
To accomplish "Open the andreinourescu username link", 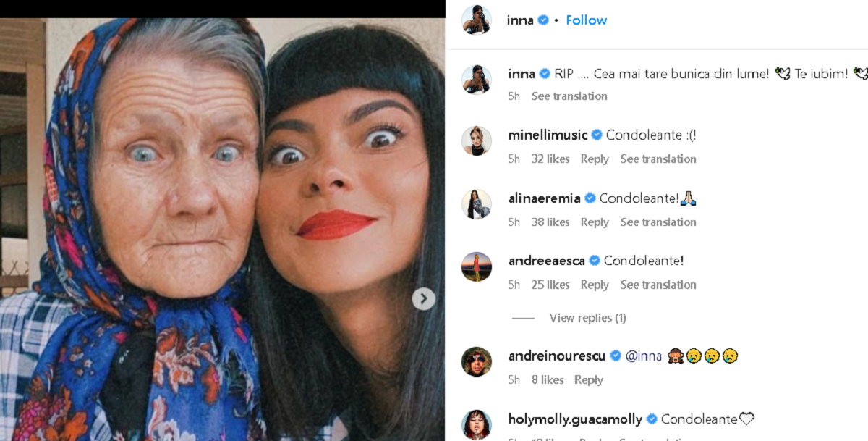I will [557, 356].
